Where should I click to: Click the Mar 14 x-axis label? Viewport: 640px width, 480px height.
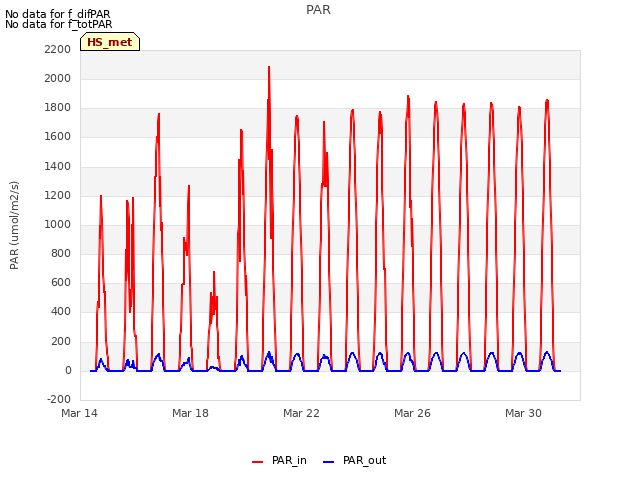coord(80,413)
